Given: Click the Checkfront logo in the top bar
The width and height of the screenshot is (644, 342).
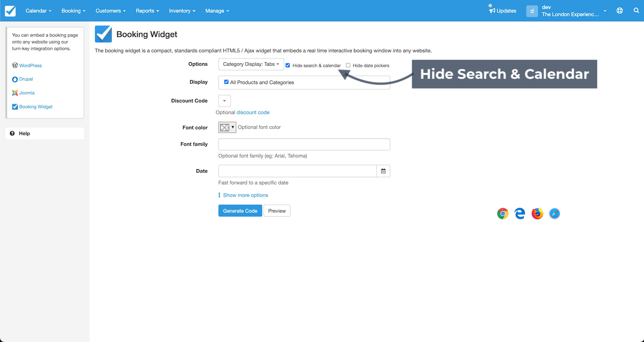Looking at the screenshot, I should click(x=10, y=11).
